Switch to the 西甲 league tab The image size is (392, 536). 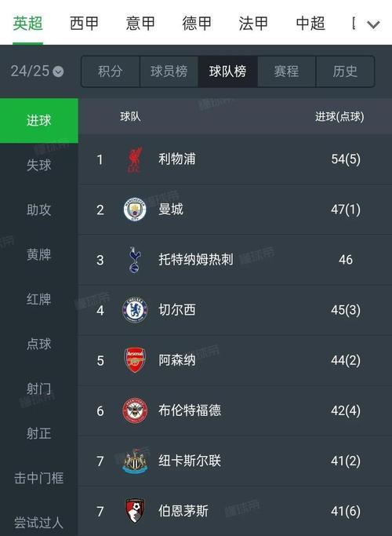click(x=84, y=24)
